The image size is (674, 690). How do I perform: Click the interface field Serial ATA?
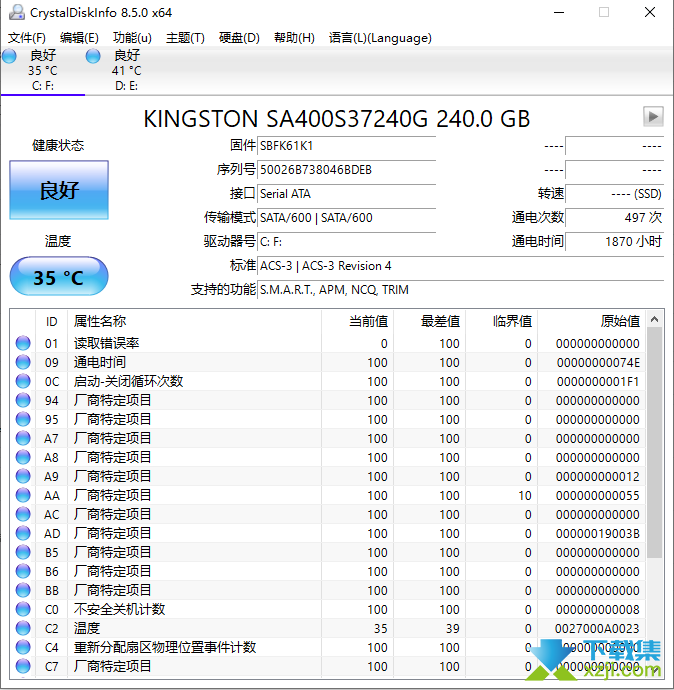click(x=346, y=194)
